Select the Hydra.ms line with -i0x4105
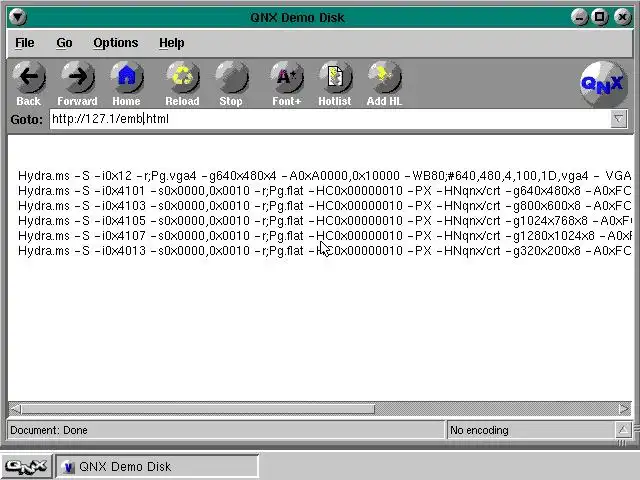640x480 pixels. coord(324,221)
